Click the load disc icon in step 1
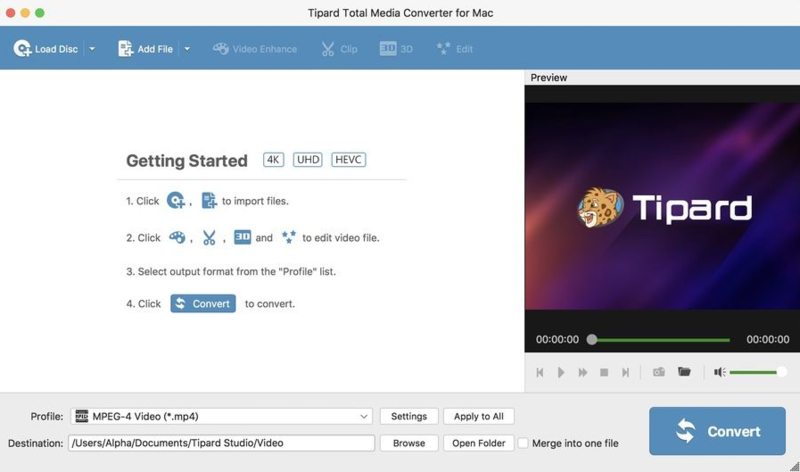 tap(176, 201)
